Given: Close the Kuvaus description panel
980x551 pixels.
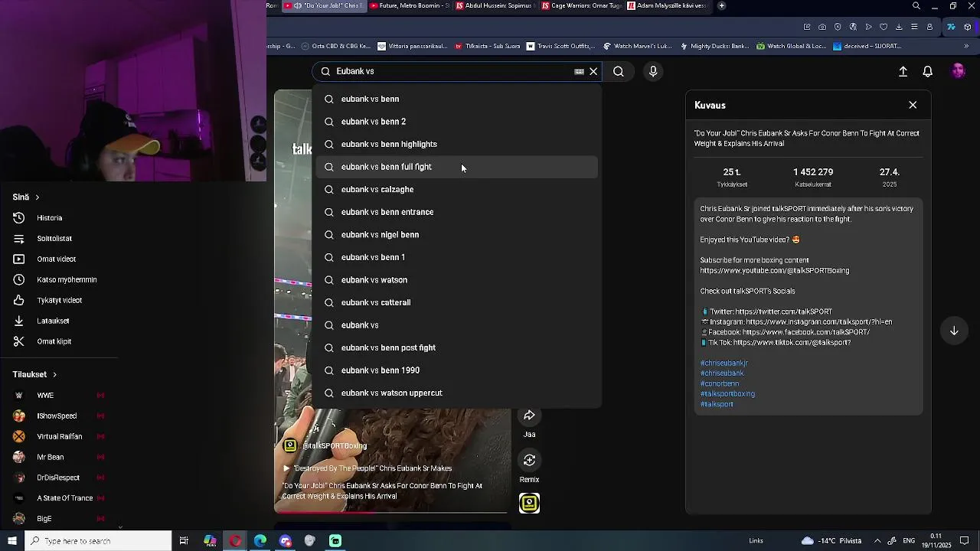Looking at the screenshot, I should (x=913, y=105).
